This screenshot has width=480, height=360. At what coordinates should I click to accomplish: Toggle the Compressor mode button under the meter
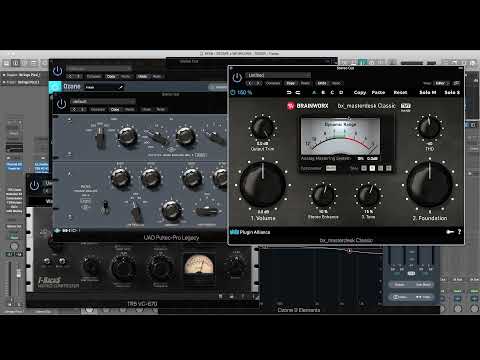point(331,168)
